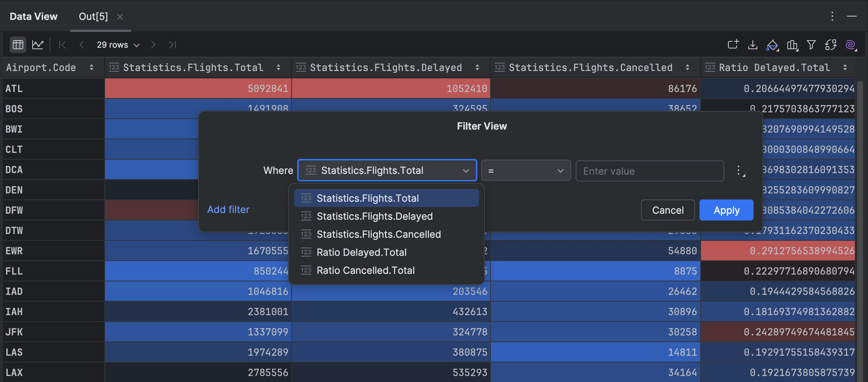Click the export/download data icon

coord(752,45)
